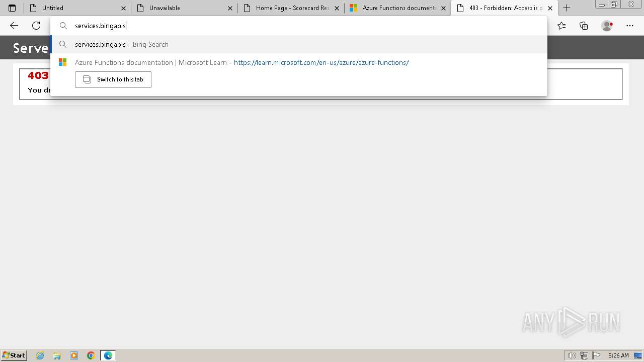Screen dimensions: 644x362
Task: Close the Azure Functions documentation tab
Action: (443, 8)
